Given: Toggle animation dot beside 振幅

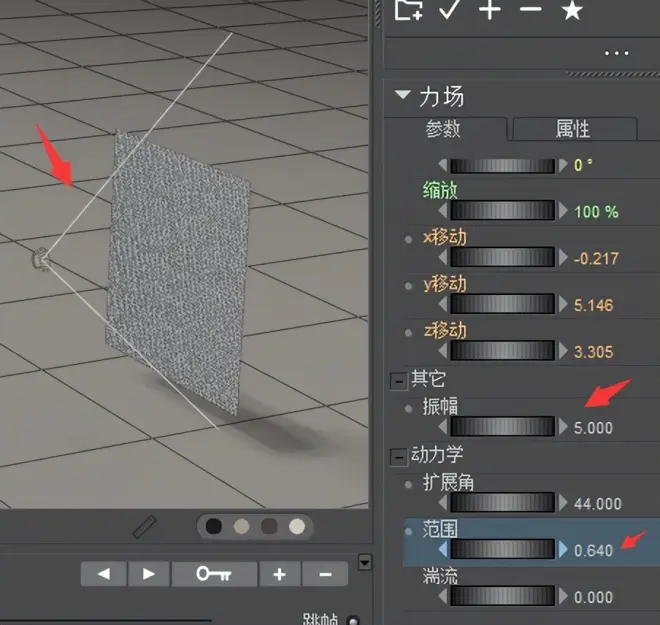Looking at the screenshot, I should tap(407, 408).
